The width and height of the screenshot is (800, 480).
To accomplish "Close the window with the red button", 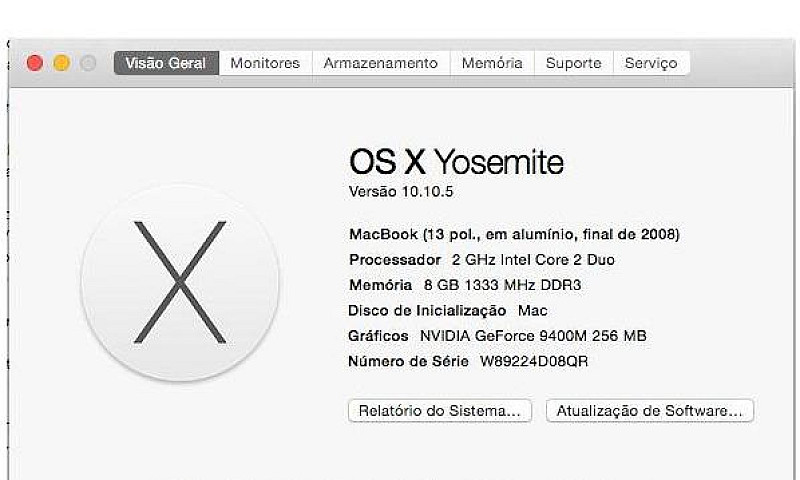I will click(35, 63).
